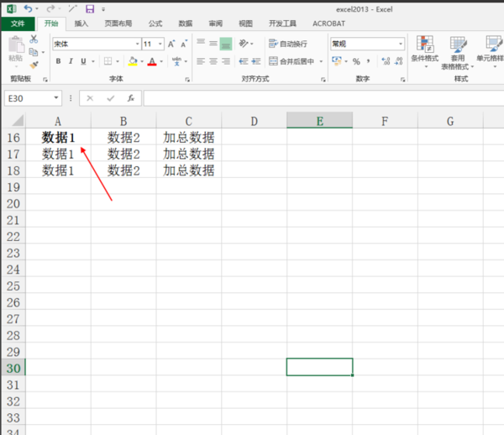Click the phonetic guide 文 icon

(x=176, y=61)
